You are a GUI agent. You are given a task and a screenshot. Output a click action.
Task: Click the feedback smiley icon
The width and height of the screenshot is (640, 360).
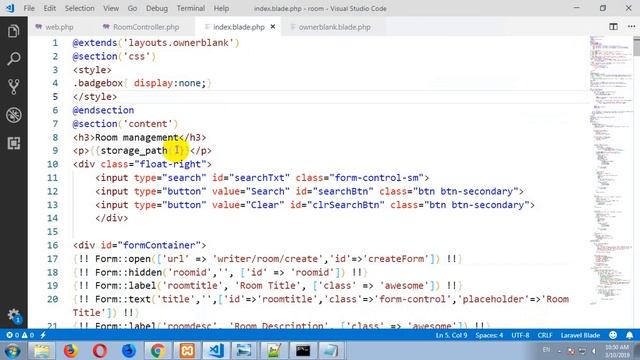(613, 335)
